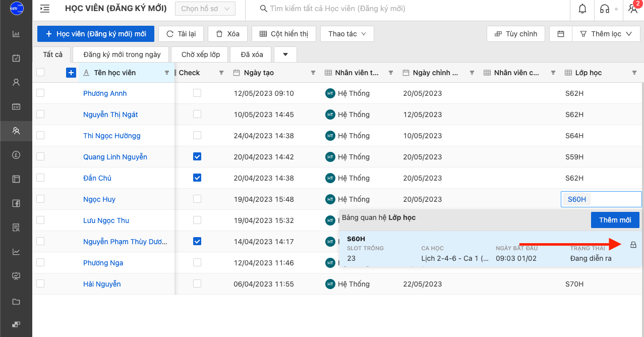Screen dimensions: 644x337
Task: Click the Học viên (Đăng ký mới) mới button
Action: [96, 34]
